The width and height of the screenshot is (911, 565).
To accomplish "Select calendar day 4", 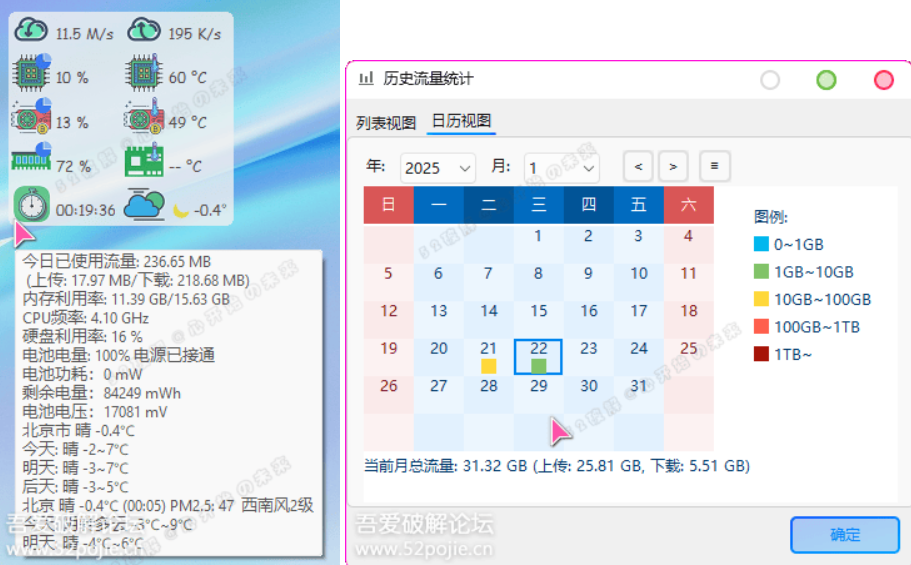I will [688, 243].
